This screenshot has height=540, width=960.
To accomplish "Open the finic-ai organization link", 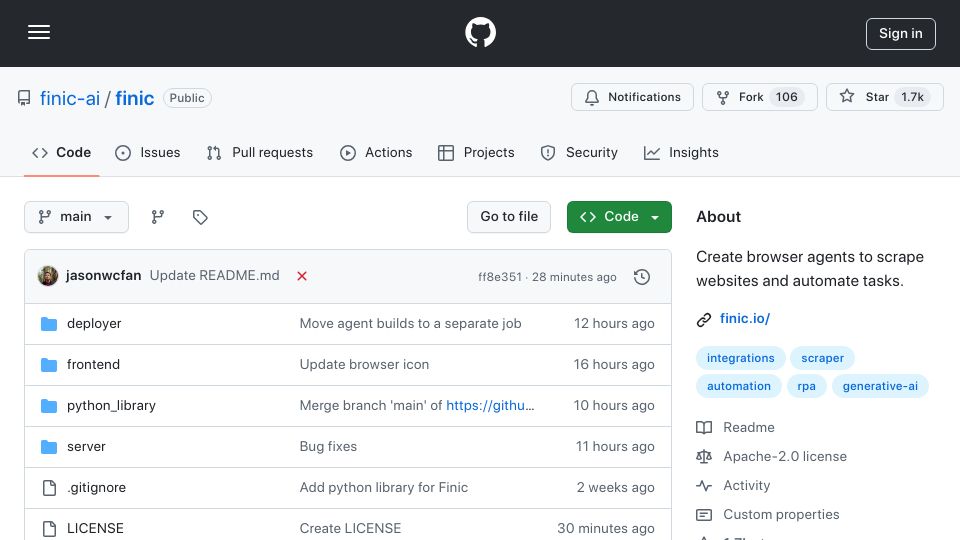I will click(70, 98).
